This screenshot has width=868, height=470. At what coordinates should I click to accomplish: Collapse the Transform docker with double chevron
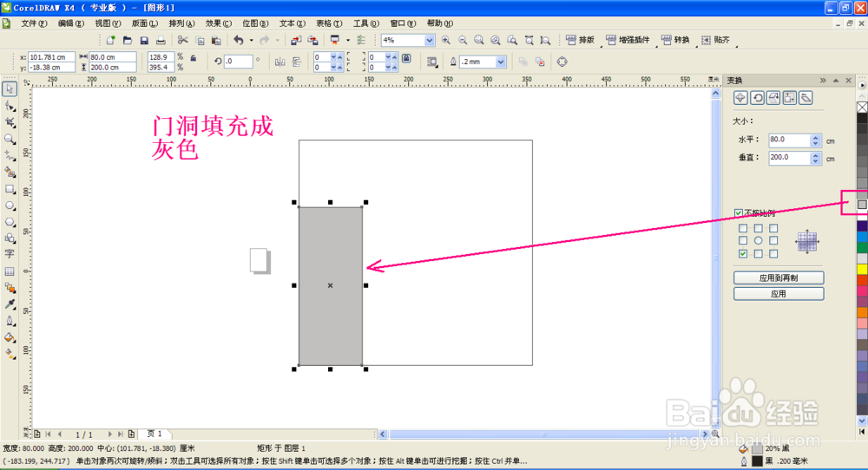click(x=823, y=80)
